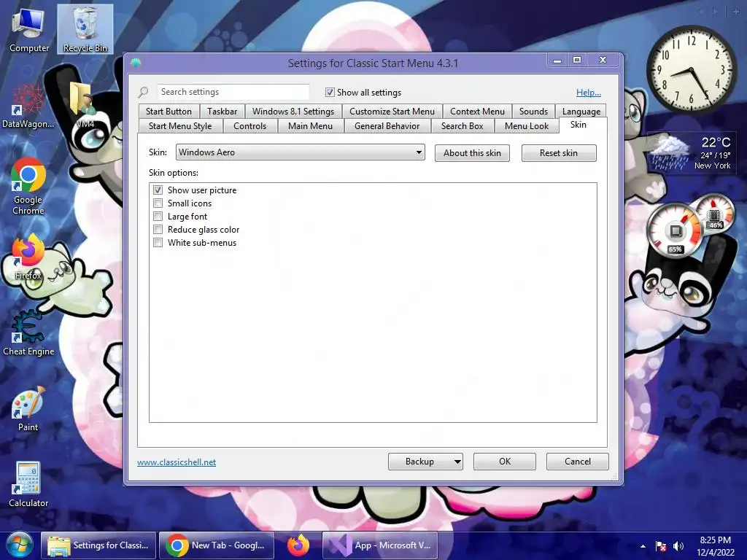Select the Firefox desktop shortcut
The width and height of the screenshot is (747, 560).
(x=28, y=257)
